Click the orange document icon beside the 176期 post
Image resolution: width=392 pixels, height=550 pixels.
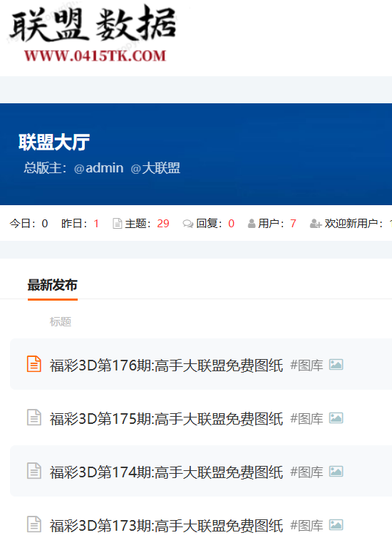pyautogui.click(x=34, y=364)
